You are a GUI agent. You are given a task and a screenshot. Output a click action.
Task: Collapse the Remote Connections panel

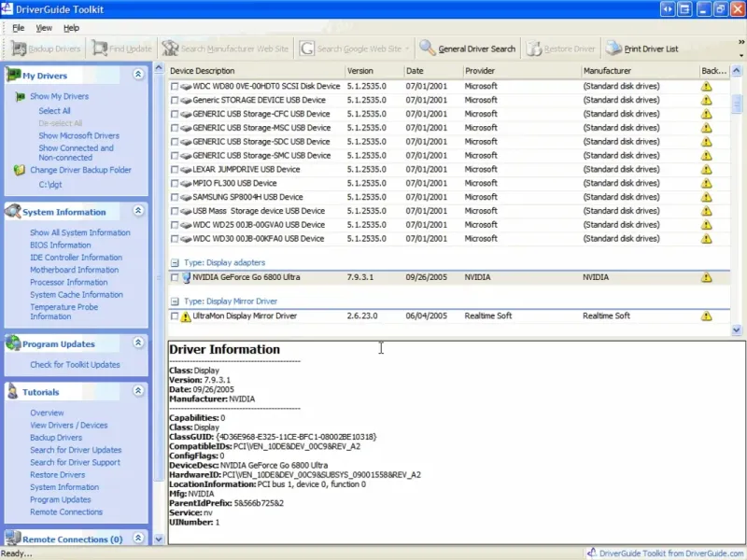pos(138,538)
